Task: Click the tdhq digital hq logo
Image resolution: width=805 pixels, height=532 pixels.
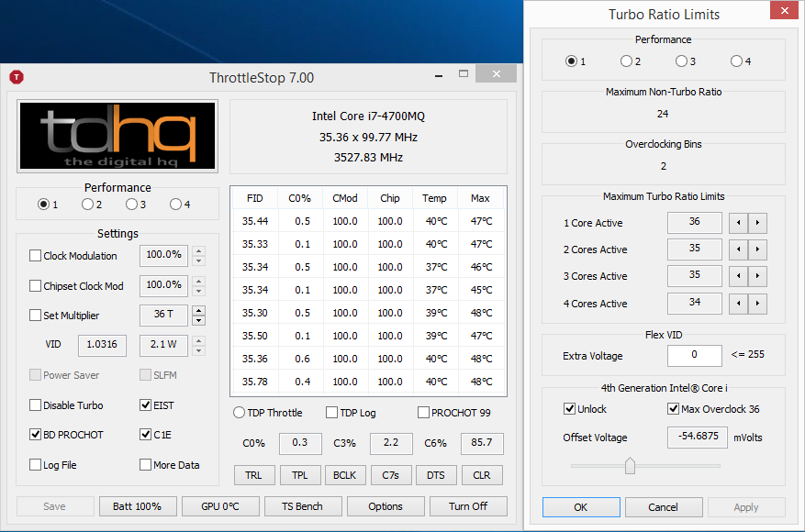Action: coord(117,136)
